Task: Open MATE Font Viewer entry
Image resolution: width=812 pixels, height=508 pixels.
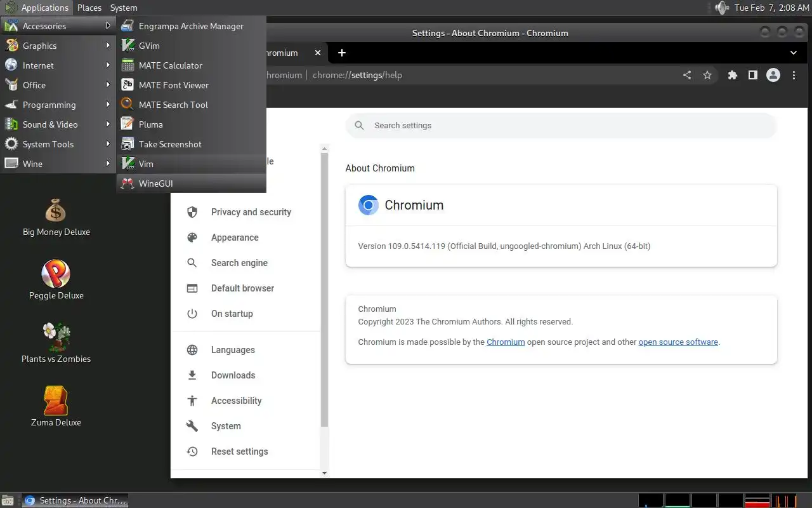Action: (191, 85)
